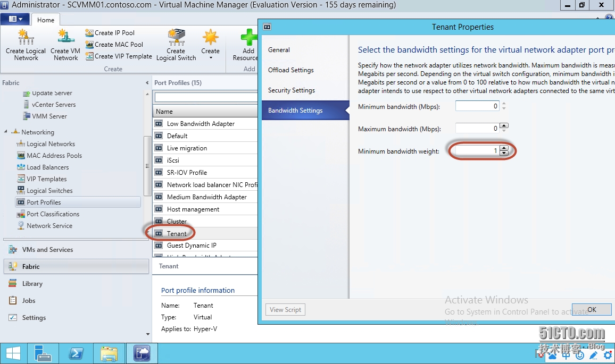Decrease Minimum bandwidth weight down arrow
The image size is (615, 364).
pyautogui.click(x=504, y=153)
